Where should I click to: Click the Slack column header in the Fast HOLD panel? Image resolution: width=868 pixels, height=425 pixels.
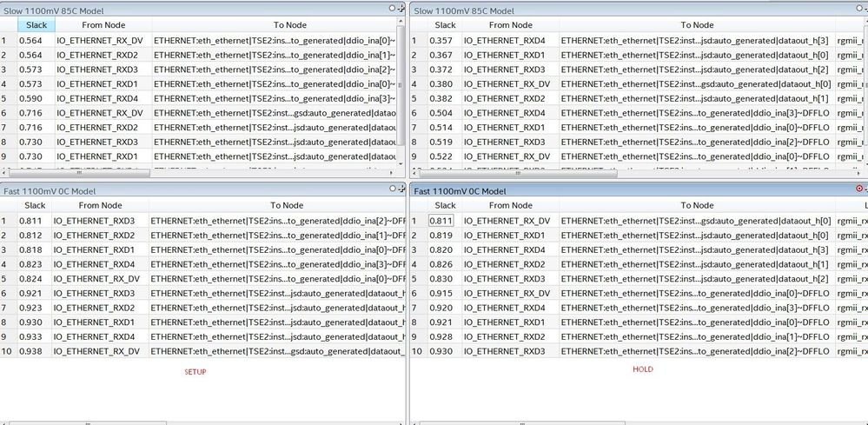pyautogui.click(x=445, y=205)
